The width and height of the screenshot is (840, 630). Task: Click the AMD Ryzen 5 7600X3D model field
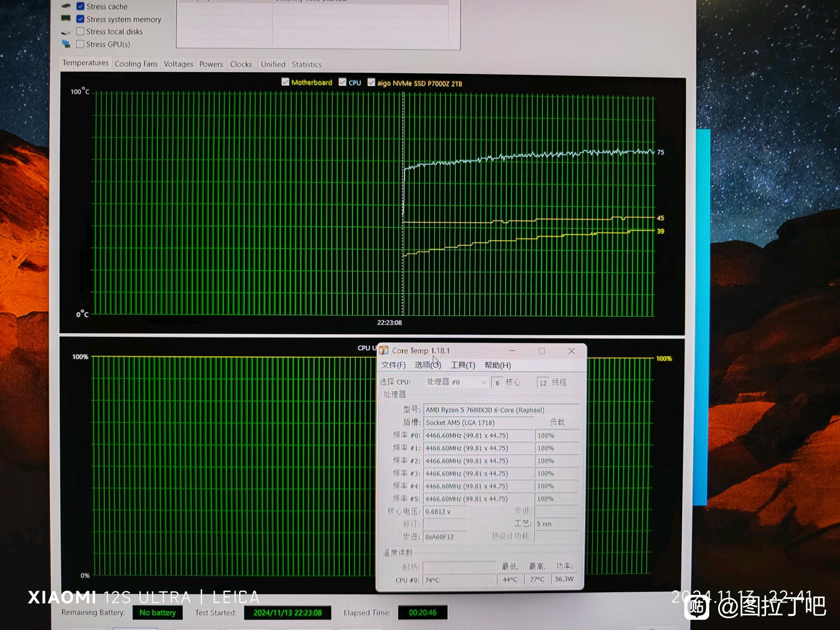click(501, 410)
